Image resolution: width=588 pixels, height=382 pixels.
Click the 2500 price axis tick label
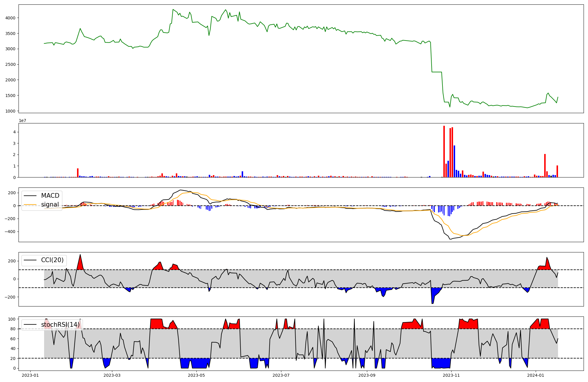11,64
